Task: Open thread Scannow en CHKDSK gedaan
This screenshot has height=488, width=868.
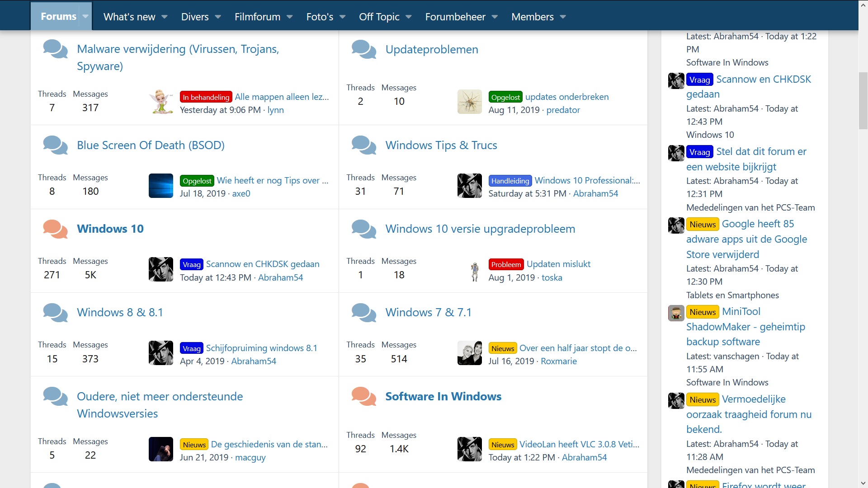Action: pyautogui.click(x=262, y=264)
